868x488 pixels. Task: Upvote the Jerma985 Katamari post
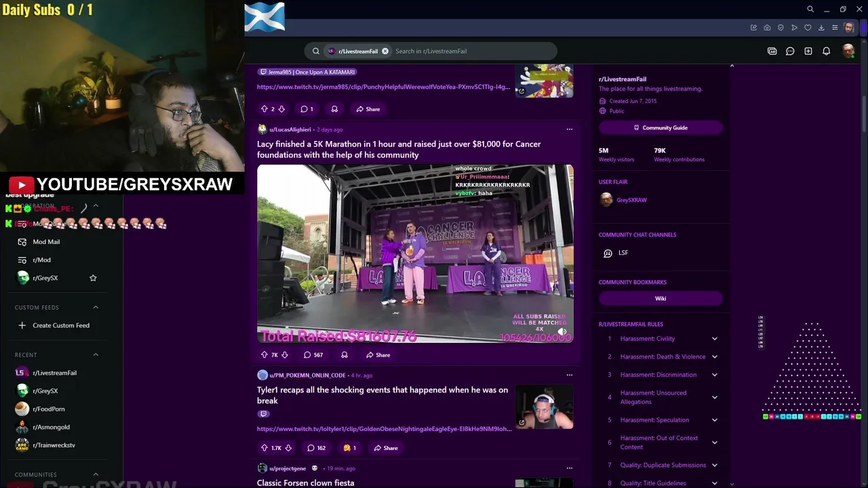tap(264, 109)
